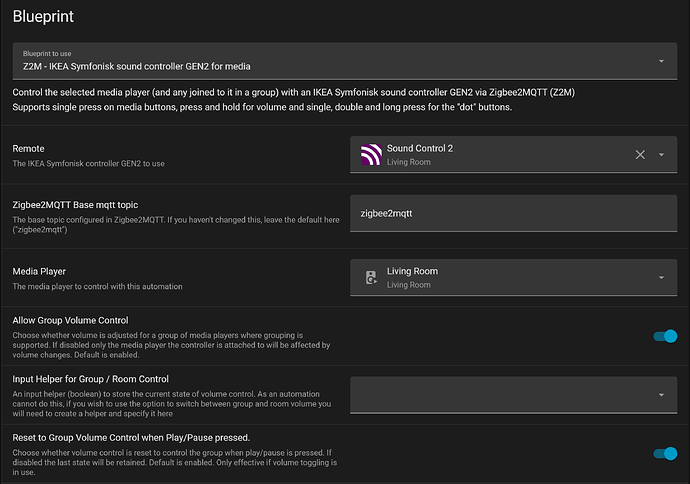Edit the zigbee2mqtt base topic field
690x484 pixels.
click(x=514, y=213)
